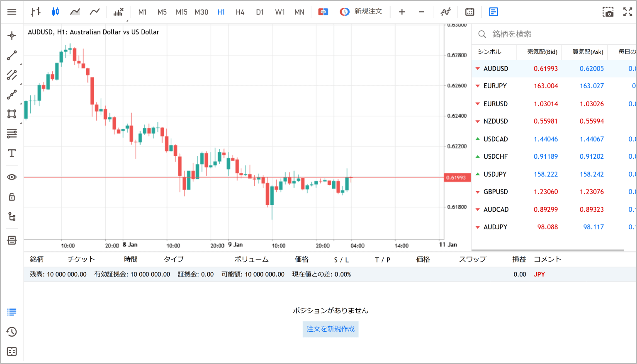The width and height of the screenshot is (637, 364).
Task: Click the 新規注文 new order button
Action: (x=361, y=12)
